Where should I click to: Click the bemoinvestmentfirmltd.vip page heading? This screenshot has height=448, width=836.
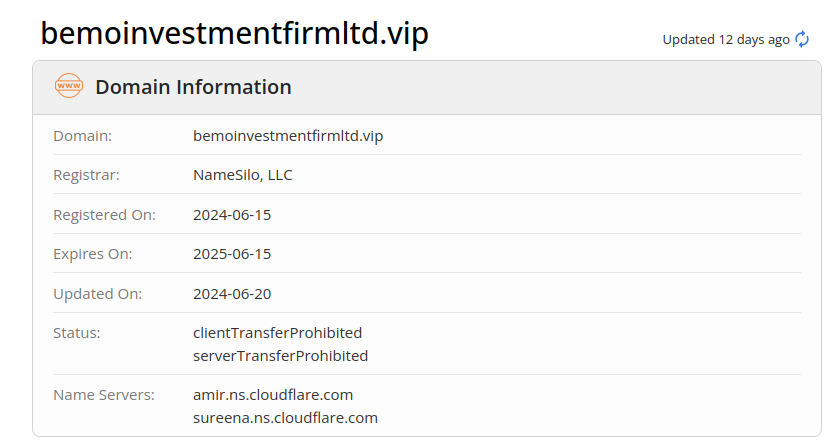point(234,33)
